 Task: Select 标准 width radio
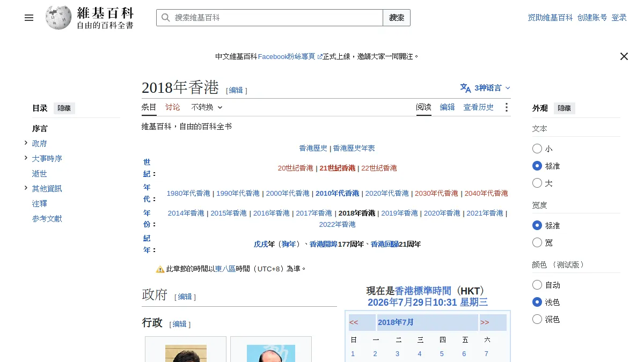tap(537, 225)
